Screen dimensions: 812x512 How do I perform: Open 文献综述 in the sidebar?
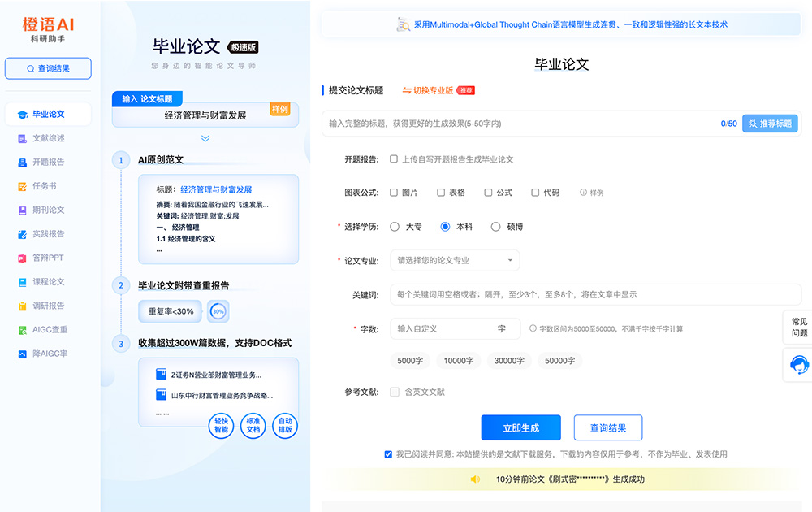coord(48,138)
